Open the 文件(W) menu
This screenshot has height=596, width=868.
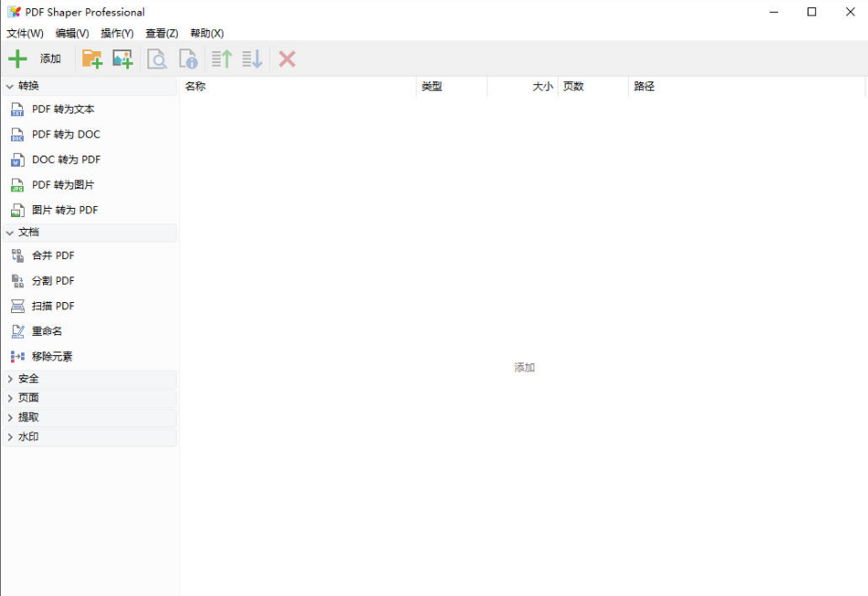[25, 33]
